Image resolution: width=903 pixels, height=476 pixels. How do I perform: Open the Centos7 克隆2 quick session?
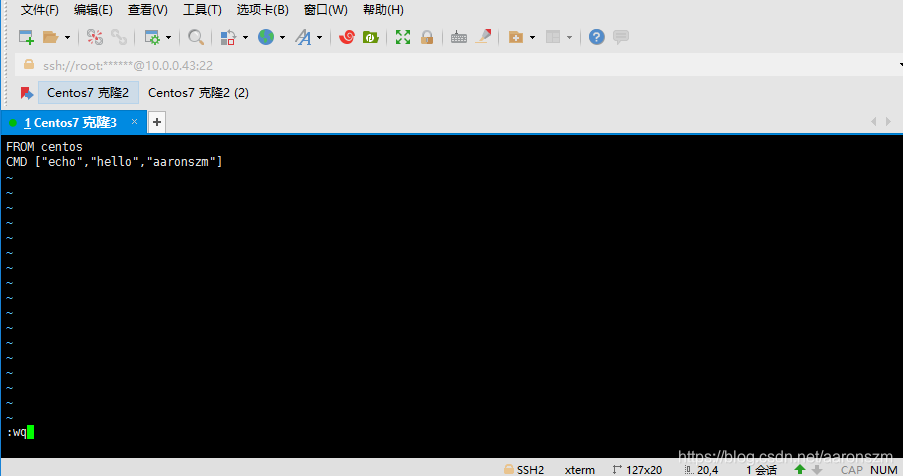coord(88,93)
